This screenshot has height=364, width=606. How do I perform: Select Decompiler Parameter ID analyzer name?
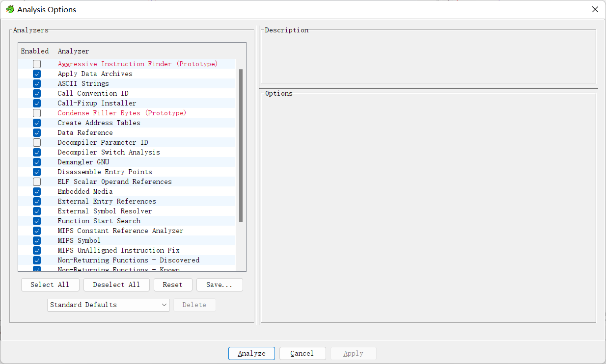[x=103, y=142]
